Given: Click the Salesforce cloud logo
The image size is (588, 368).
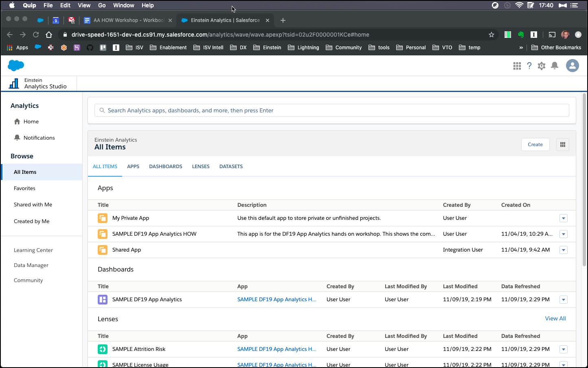Looking at the screenshot, I should (16, 65).
